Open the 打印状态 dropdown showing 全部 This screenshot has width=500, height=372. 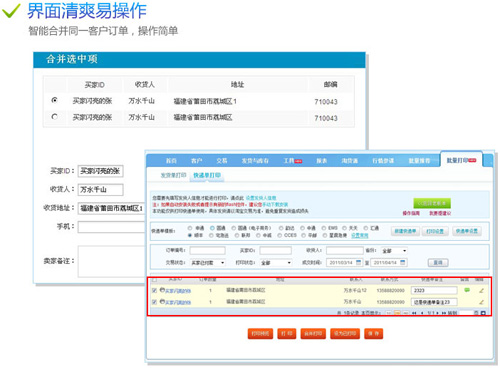276,263
